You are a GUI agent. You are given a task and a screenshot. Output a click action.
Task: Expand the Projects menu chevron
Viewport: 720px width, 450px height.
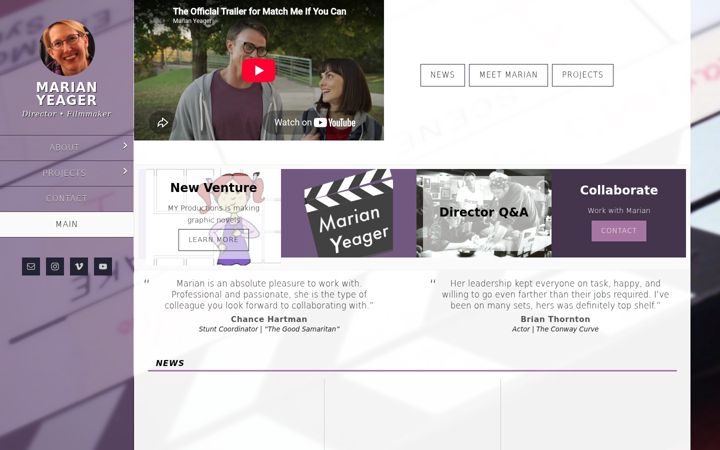(x=125, y=171)
